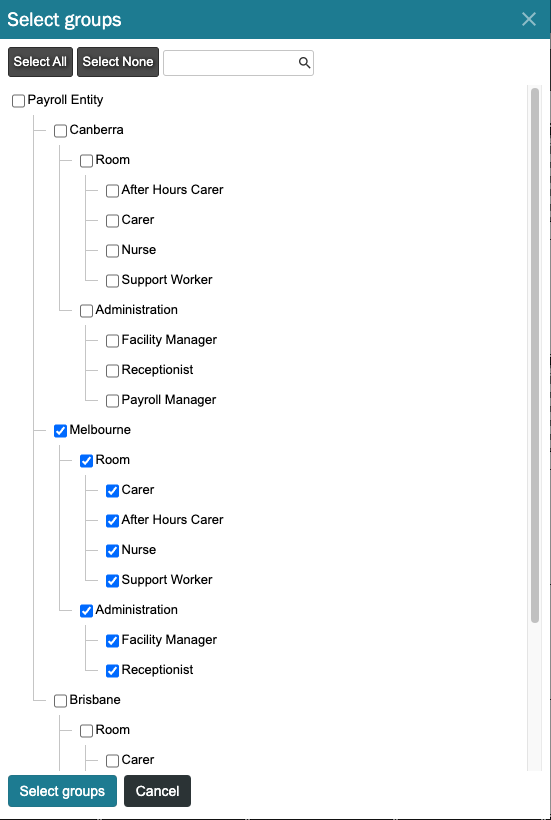The height and width of the screenshot is (820, 551).
Task: Uncheck the Melbourne checkbox
Action: pyautogui.click(x=60, y=431)
